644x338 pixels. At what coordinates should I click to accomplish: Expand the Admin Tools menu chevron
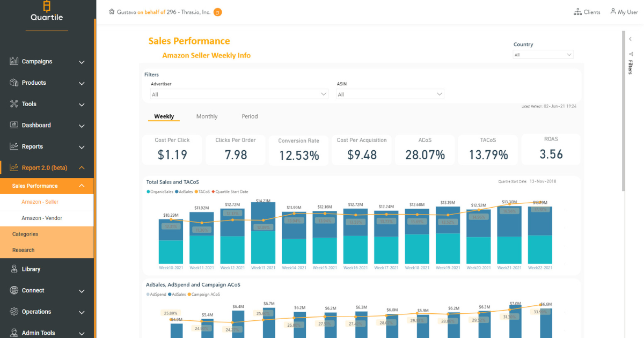[x=82, y=334]
